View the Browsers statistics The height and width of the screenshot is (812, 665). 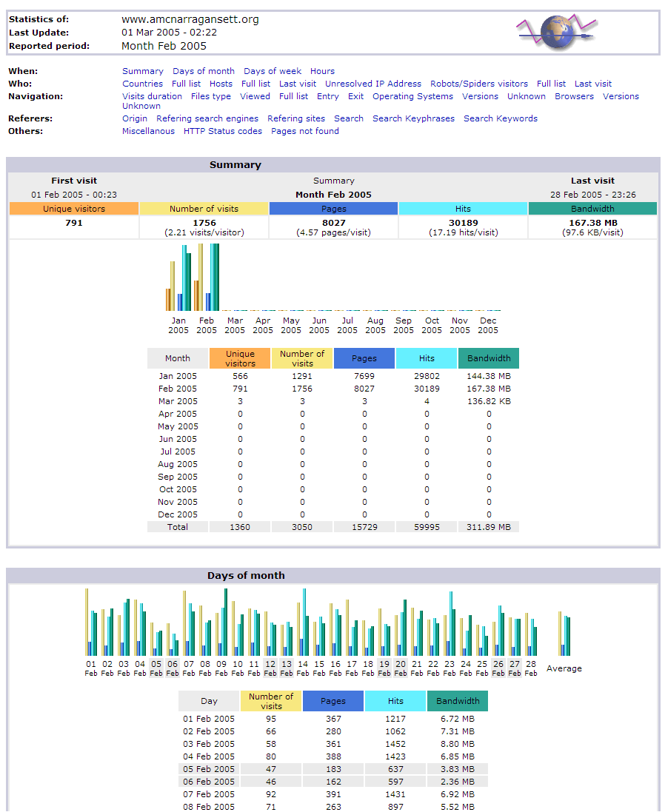574,96
